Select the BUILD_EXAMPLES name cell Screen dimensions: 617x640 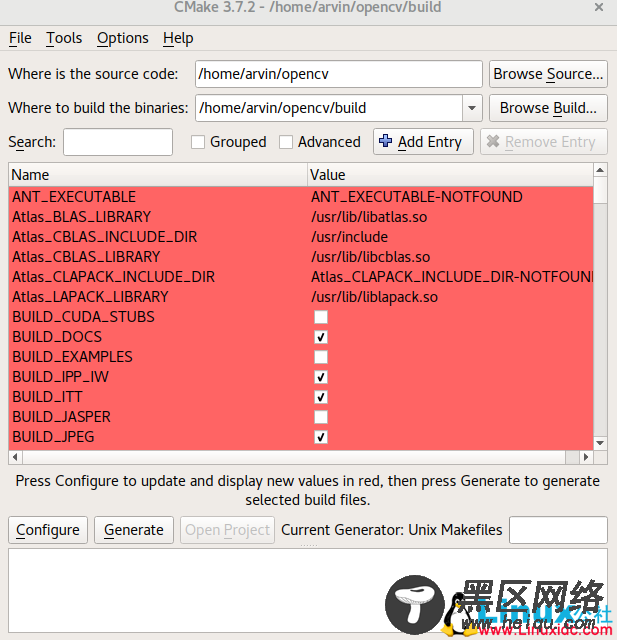(72, 357)
